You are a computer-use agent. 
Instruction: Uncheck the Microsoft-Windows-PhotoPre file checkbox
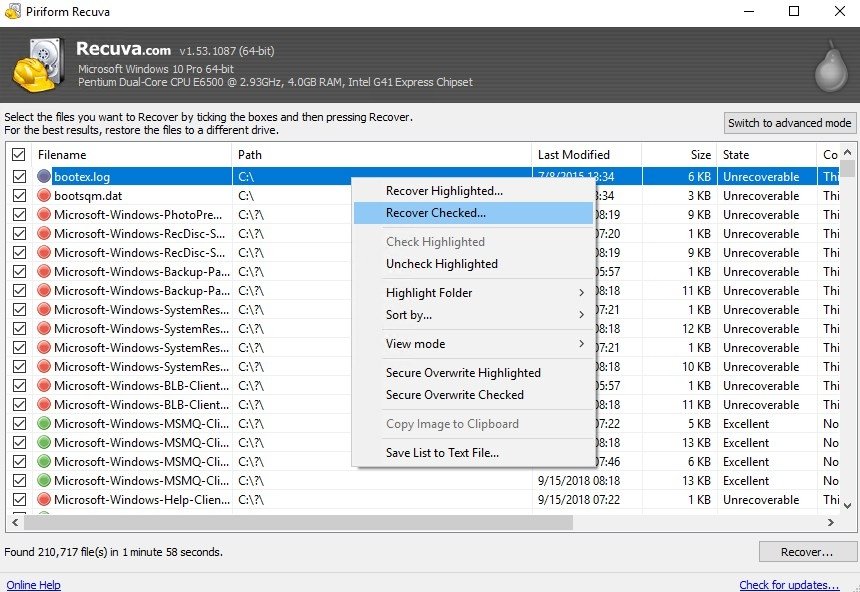(x=19, y=215)
